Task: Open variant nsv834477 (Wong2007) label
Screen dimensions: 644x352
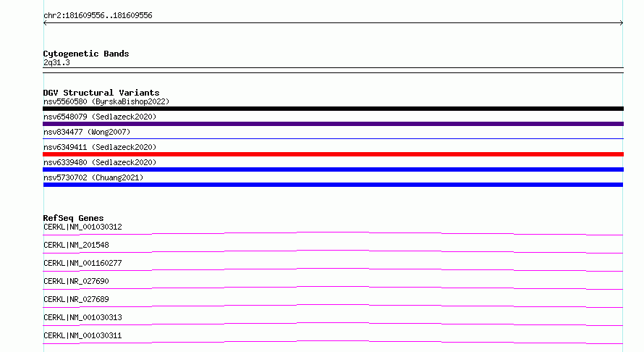Action: click(x=87, y=132)
